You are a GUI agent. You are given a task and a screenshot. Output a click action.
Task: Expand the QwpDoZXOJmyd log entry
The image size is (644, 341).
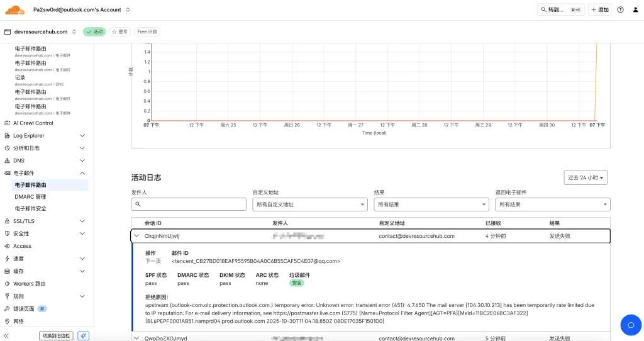pyautogui.click(x=136, y=338)
